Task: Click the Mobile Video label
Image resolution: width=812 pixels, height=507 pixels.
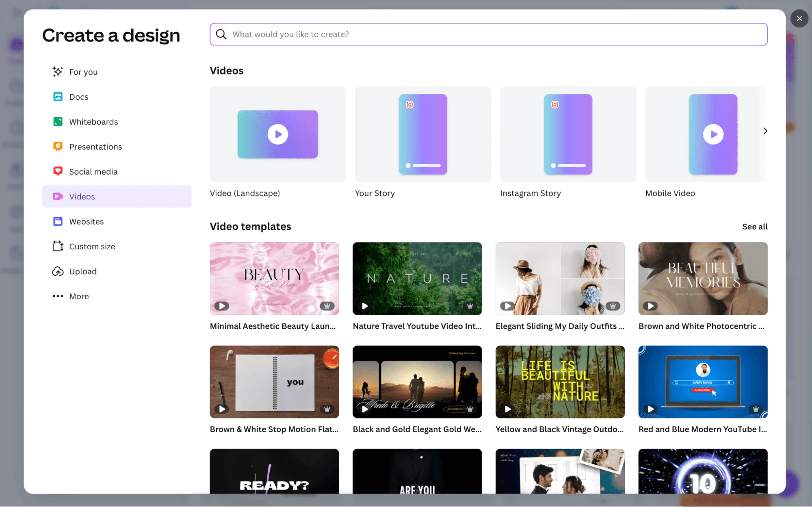Action: [x=670, y=193]
